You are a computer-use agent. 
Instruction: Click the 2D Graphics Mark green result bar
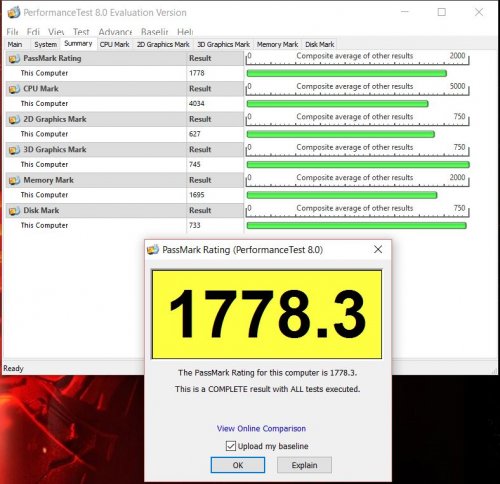pos(341,134)
